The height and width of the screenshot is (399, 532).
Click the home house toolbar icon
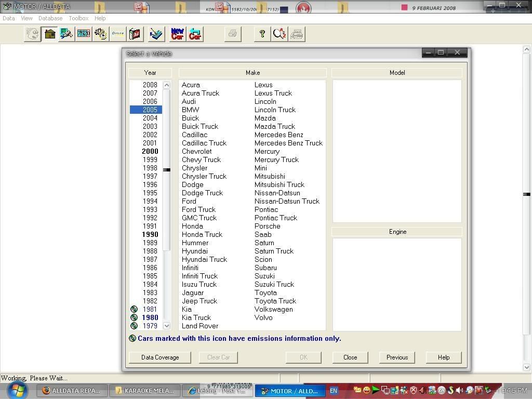(50, 34)
